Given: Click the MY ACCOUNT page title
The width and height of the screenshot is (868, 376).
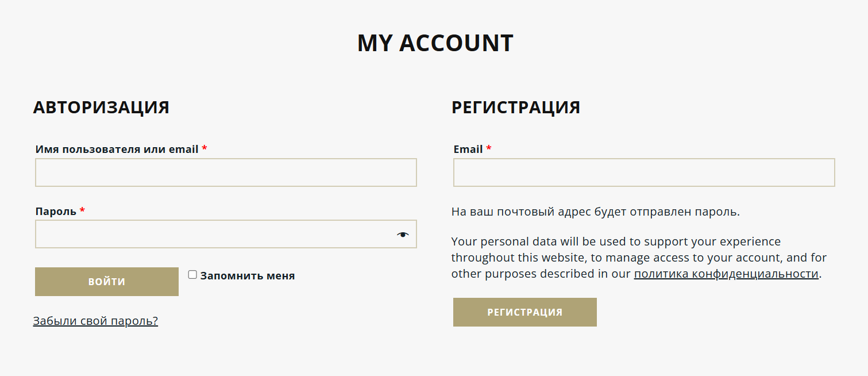Looking at the screenshot, I should pos(435,43).
